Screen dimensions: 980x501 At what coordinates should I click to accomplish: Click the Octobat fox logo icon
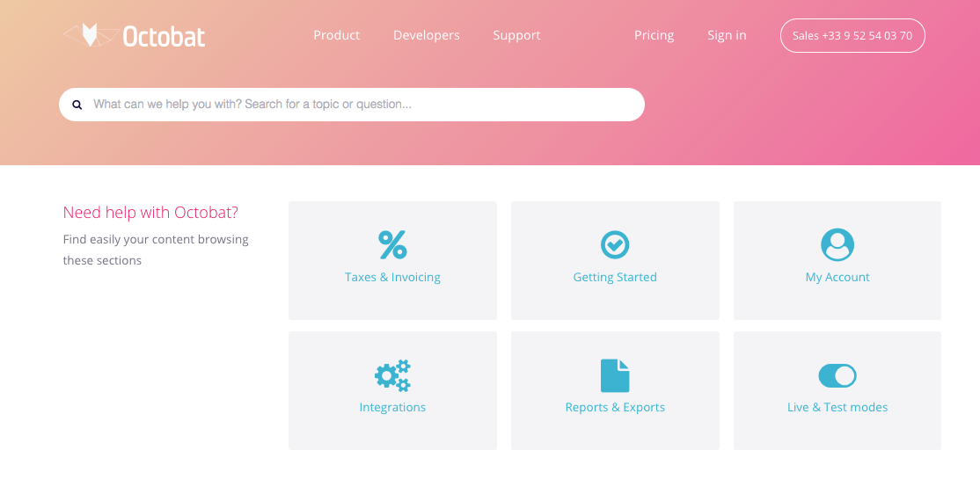tap(89, 35)
